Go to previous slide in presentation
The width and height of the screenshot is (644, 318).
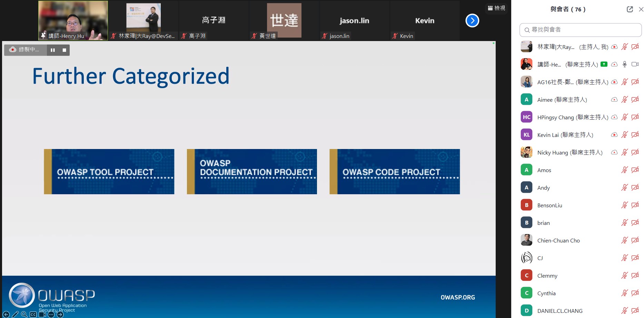6,314
